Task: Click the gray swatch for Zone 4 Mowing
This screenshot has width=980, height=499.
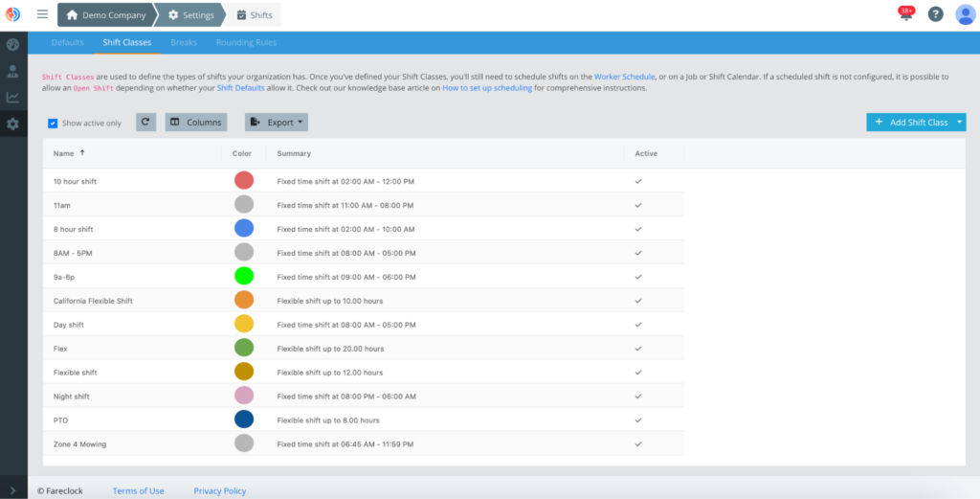Action: tap(244, 443)
